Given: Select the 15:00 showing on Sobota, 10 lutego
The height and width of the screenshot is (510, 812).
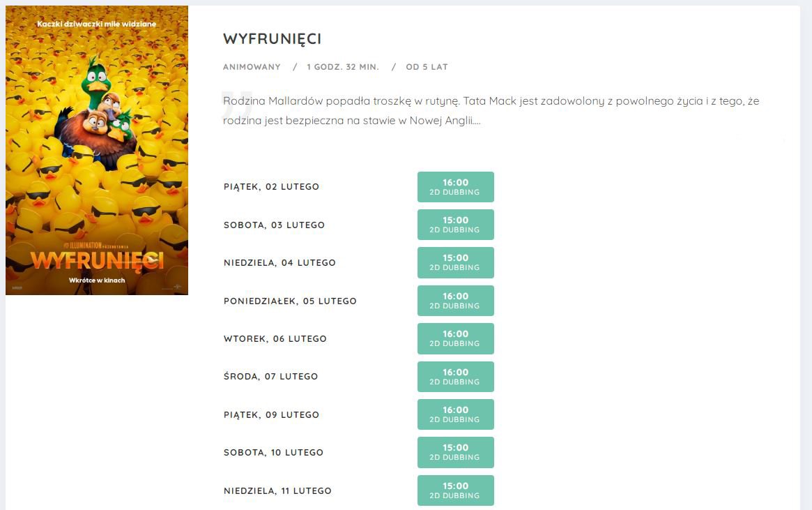Looking at the screenshot, I should tap(456, 453).
